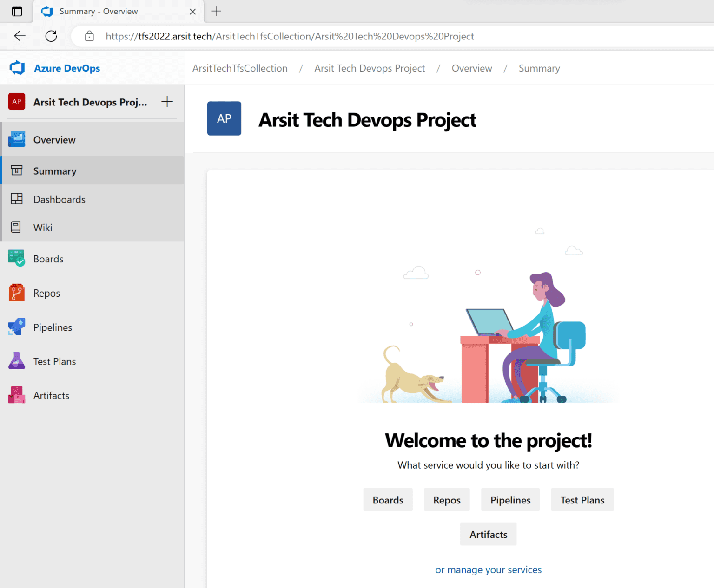714x588 pixels.
Task: Follow the ArsitTechTfsCollection breadcrumb link
Action: coord(240,68)
